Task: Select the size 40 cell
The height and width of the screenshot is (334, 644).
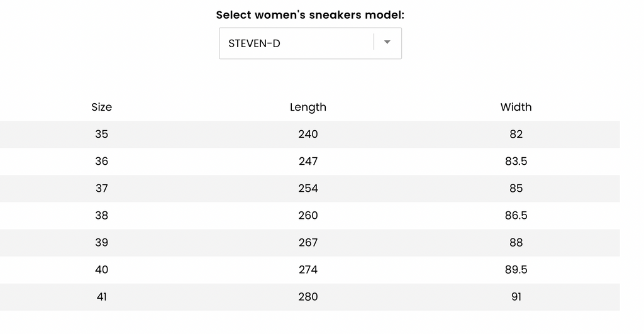Action: 101,270
